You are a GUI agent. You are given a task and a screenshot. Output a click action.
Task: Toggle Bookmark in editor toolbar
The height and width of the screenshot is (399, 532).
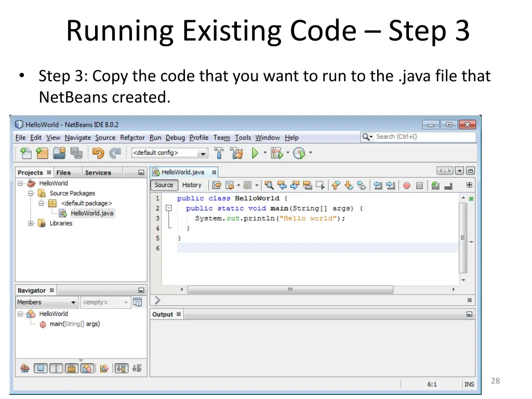click(x=362, y=185)
